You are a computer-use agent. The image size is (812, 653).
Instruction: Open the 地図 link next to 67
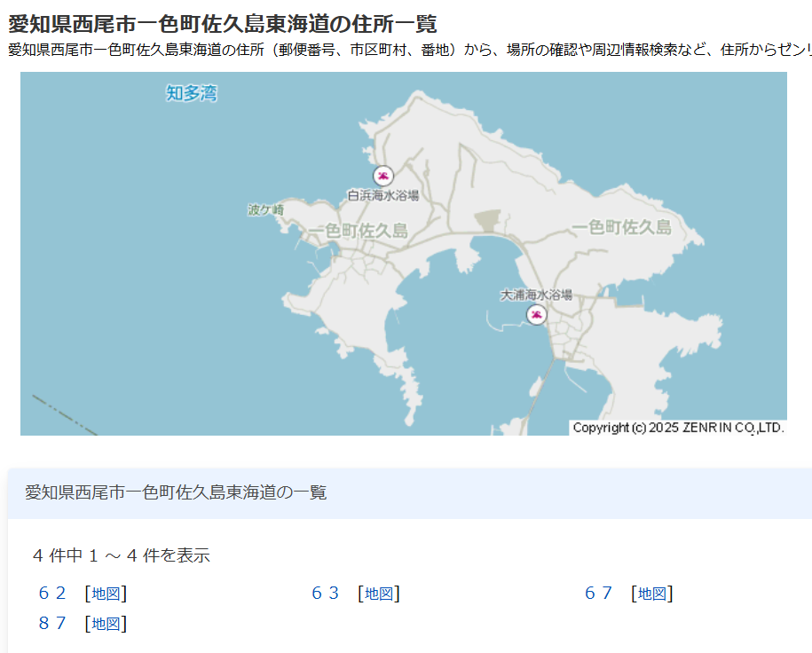(652, 594)
